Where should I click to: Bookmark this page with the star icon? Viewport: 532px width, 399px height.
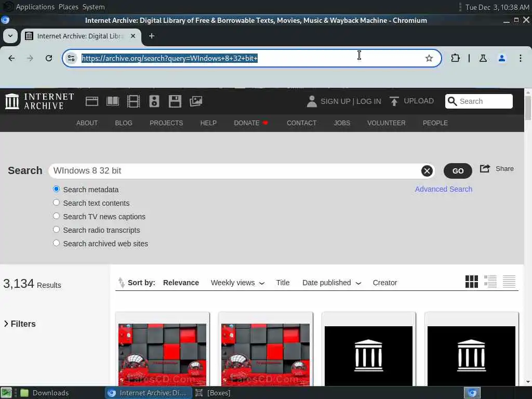pos(429,58)
